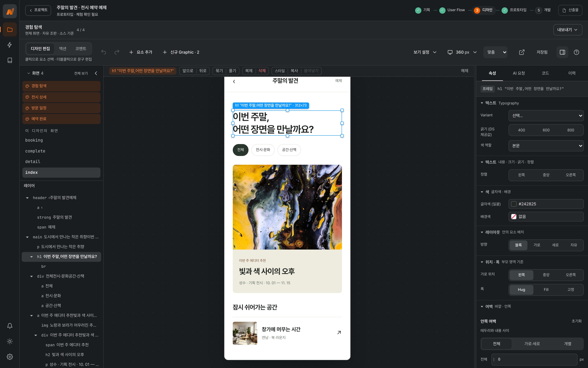Open the preview in a new window icon
Image resolution: width=588 pixels, height=368 pixels.
(x=522, y=52)
